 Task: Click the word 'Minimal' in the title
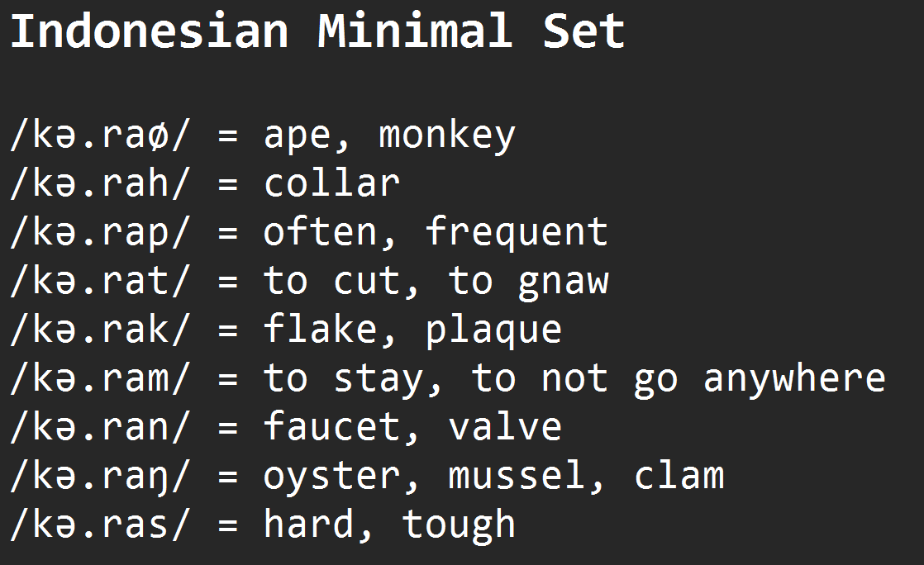415,31
